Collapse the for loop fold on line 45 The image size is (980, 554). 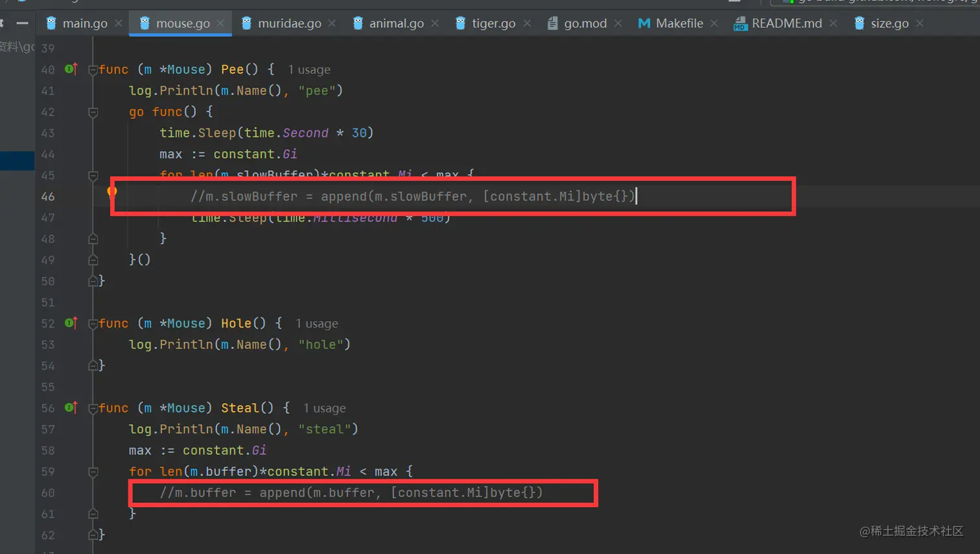coord(93,176)
